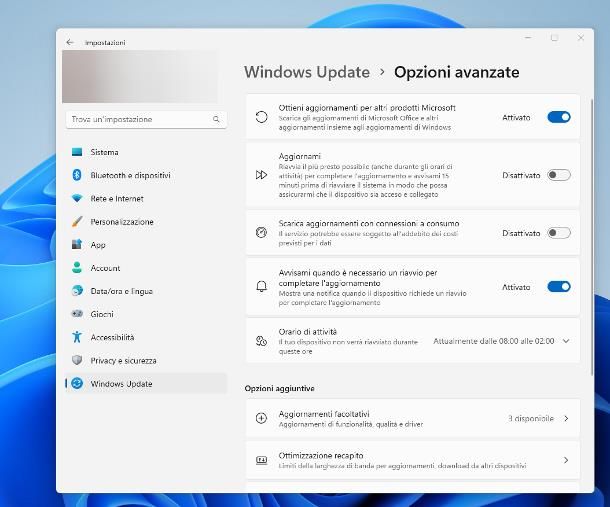The height and width of the screenshot is (507, 610).
Task: Open Aggiornamenti facoltativi chevron arrow
Action: coord(566,418)
